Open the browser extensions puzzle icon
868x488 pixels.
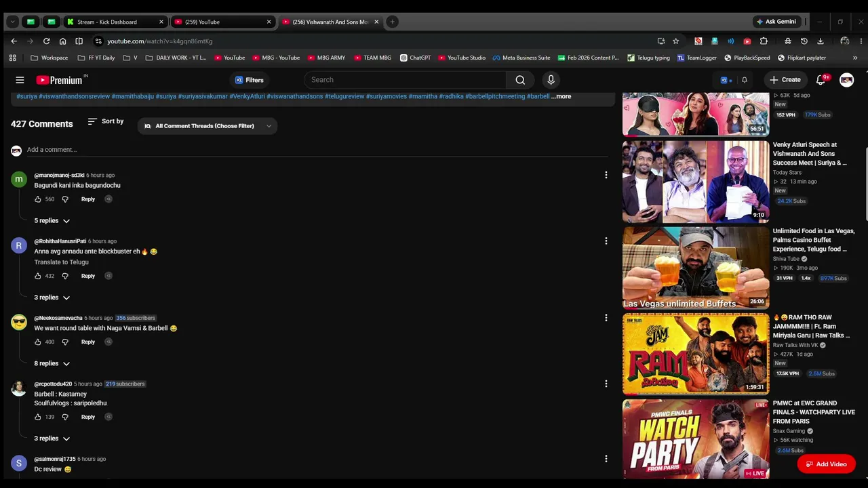coord(764,41)
